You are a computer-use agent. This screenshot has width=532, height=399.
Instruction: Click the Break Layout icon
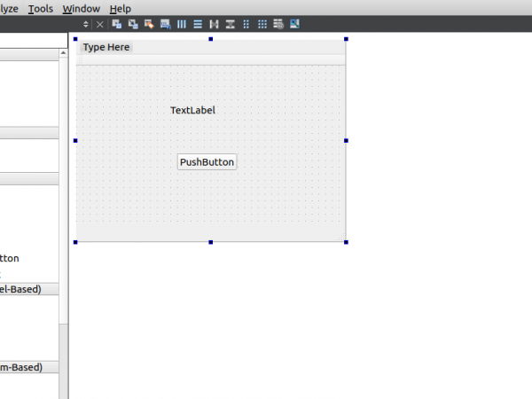(x=278, y=24)
